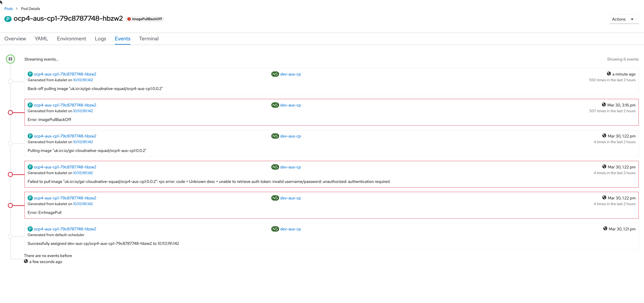Open pod ocp4-aus-cp1-79c8787748-hbzw2 from an event
This screenshot has width=644, height=303.
pyautogui.click(x=65, y=74)
